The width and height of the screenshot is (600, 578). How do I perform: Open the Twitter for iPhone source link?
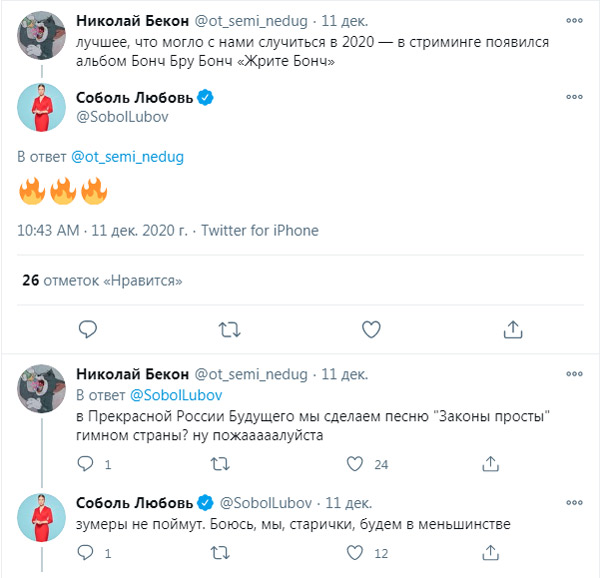[260, 230]
